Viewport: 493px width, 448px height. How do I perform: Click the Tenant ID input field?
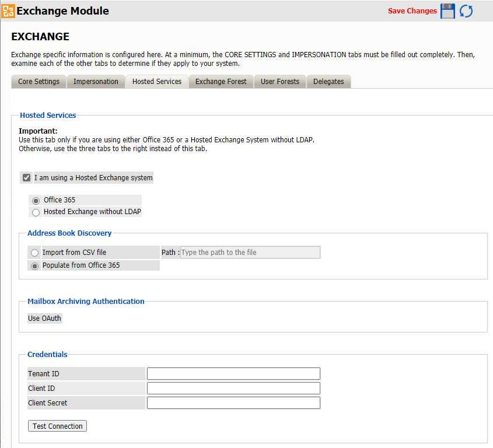(x=233, y=374)
